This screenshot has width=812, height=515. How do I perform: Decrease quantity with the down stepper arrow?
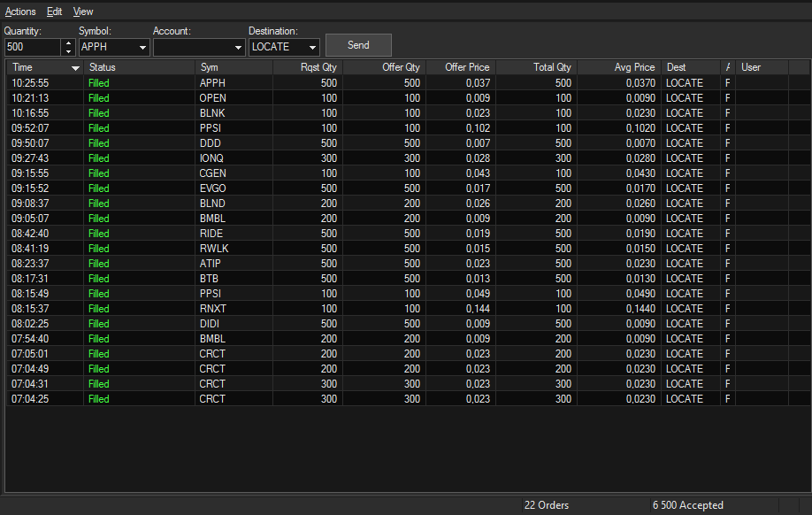click(69, 51)
